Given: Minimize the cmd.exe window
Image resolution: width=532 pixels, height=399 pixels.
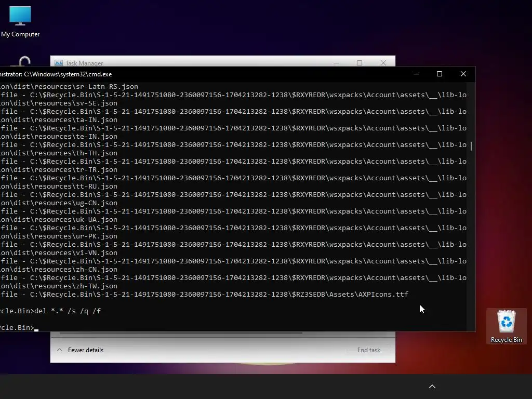Looking at the screenshot, I should coord(416,74).
